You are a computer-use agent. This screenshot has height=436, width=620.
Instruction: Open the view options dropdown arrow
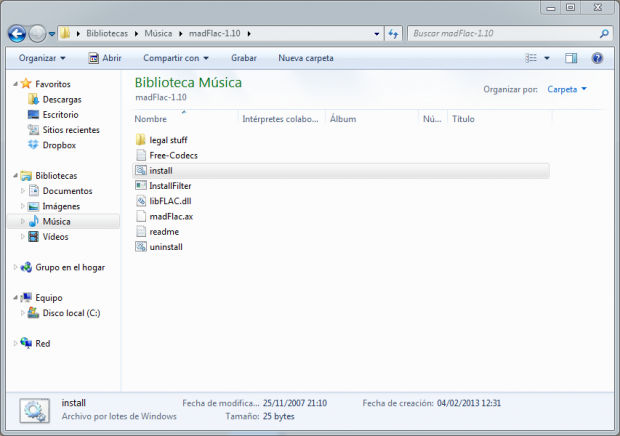click(547, 58)
